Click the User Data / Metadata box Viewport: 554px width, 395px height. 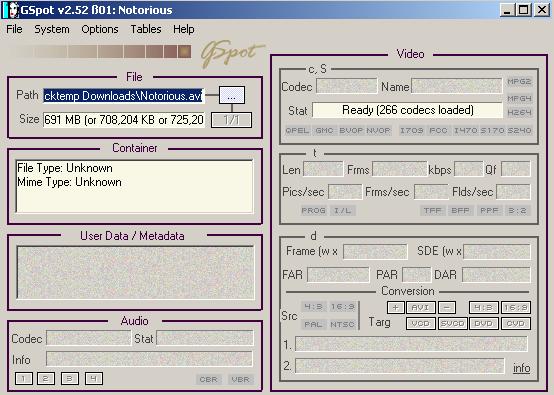click(135, 272)
